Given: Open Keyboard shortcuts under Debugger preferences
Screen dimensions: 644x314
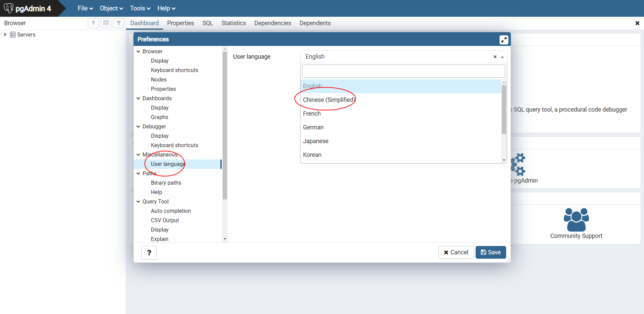Looking at the screenshot, I should coord(174,145).
